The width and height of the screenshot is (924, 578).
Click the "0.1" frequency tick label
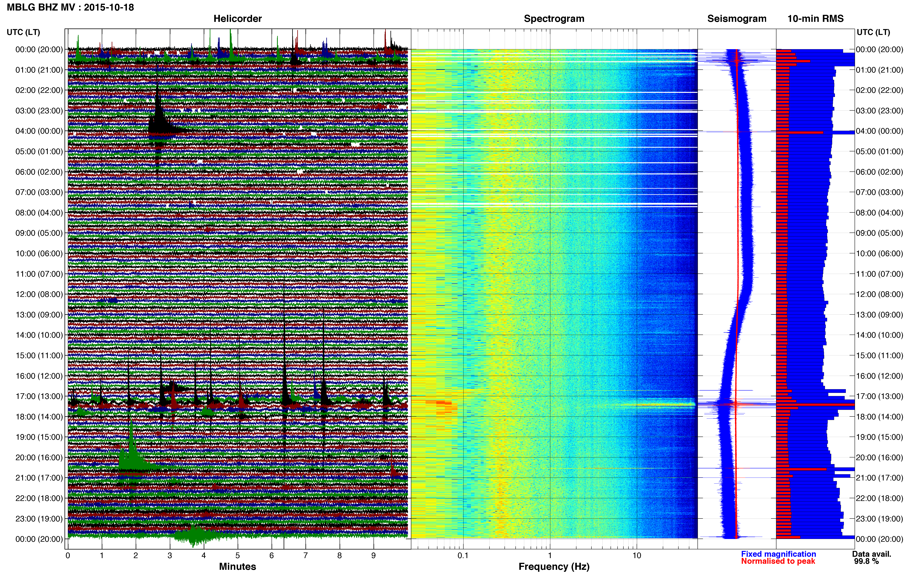(x=463, y=555)
